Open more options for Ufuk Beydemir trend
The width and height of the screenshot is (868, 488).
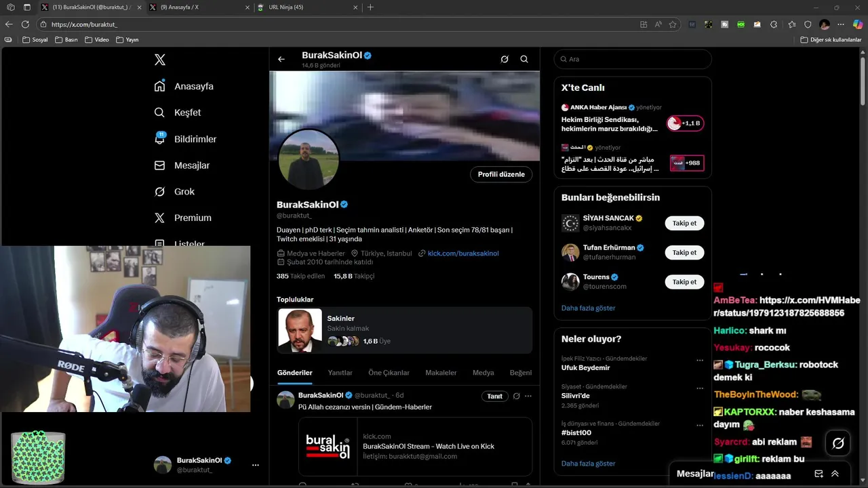click(x=700, y=361)
